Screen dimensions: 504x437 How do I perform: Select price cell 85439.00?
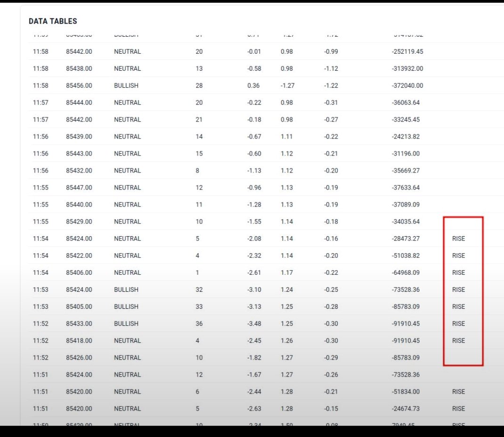tap(79, 136)
